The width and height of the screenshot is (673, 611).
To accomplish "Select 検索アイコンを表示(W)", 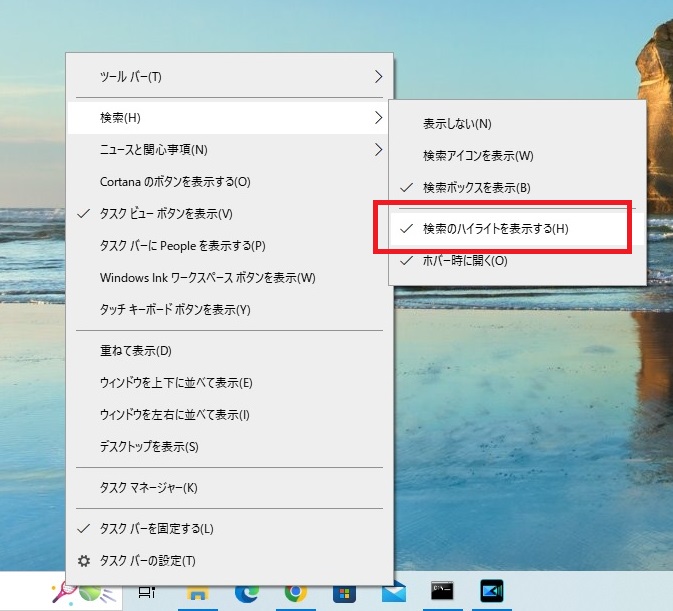I will coord(518,155).
